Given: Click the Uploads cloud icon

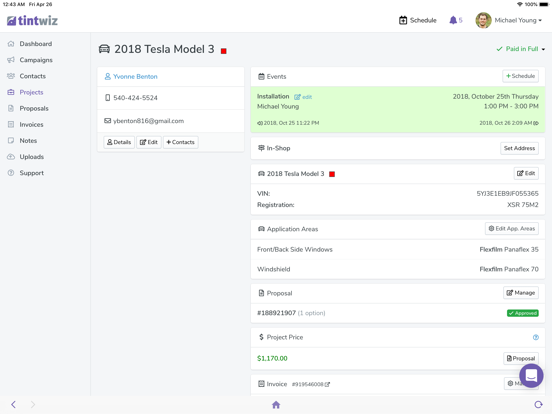Looking at the screenshot, I should (x=11, y=157).
